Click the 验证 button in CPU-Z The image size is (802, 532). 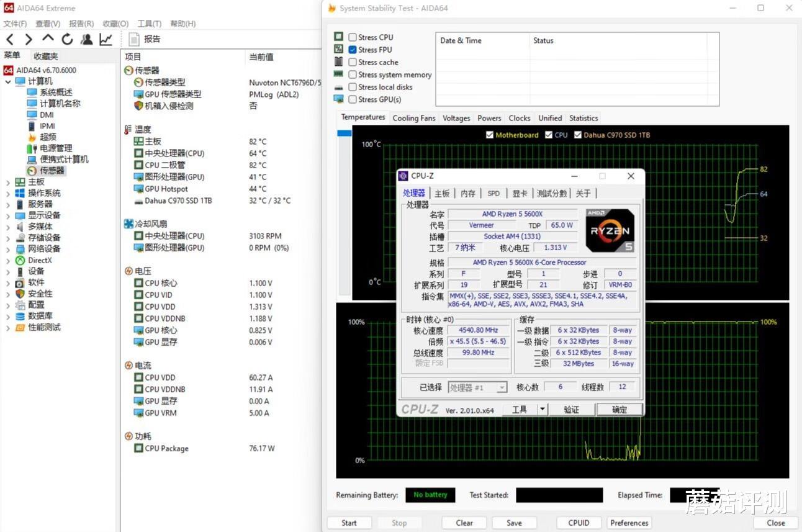click(570, 409)
